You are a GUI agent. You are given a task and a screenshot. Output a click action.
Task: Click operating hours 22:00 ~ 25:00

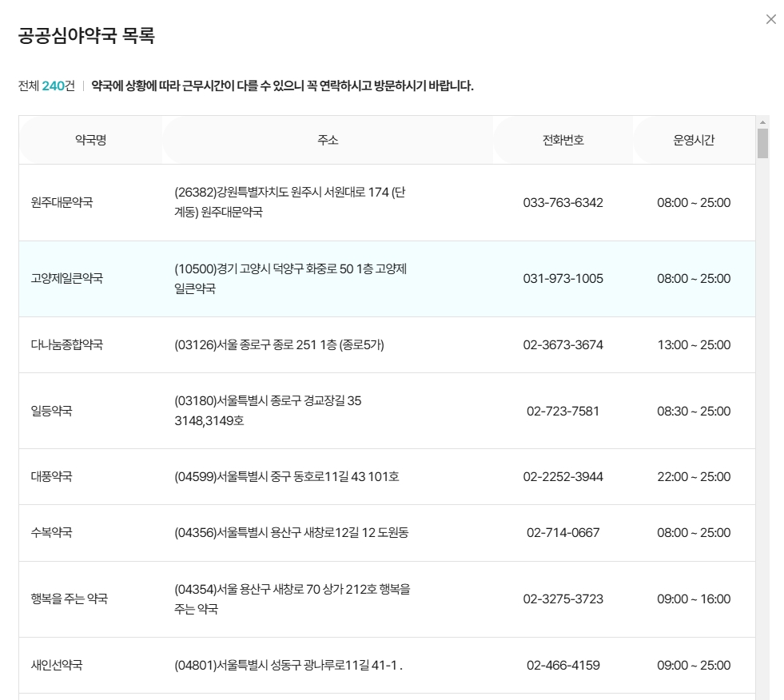click(692, 476)
